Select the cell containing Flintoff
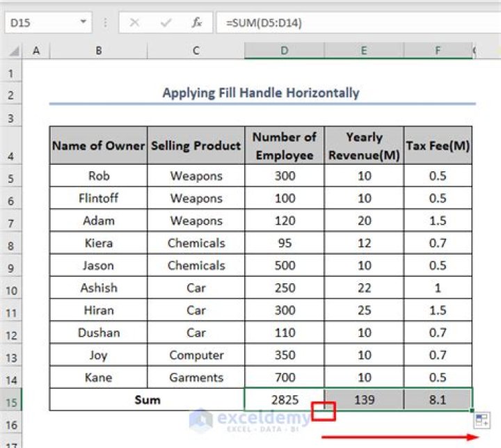This screenshot has height=448, width=501. [99, 198]
